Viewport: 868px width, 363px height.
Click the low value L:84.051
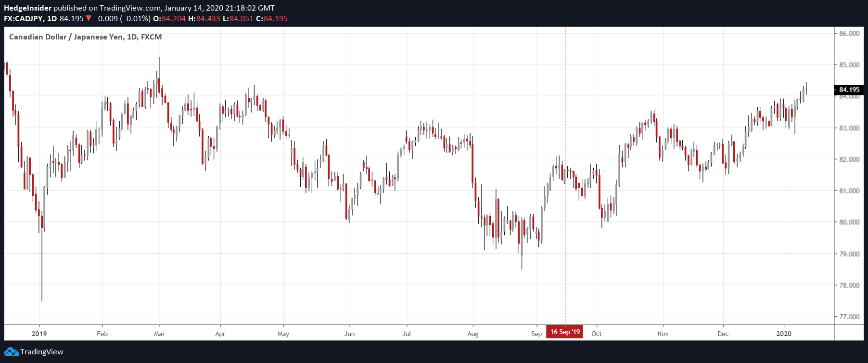[x=238, y=19]
